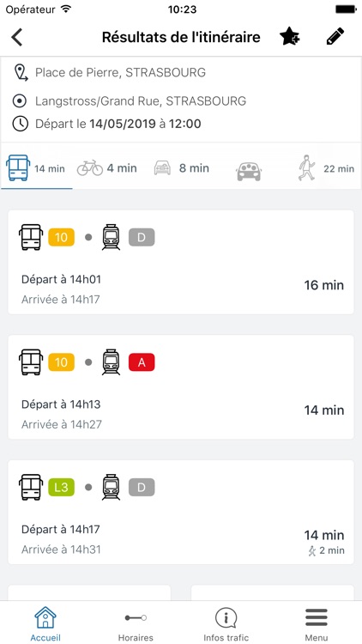
Task: Open the hamburger Menu
Action: pos(317,624)
